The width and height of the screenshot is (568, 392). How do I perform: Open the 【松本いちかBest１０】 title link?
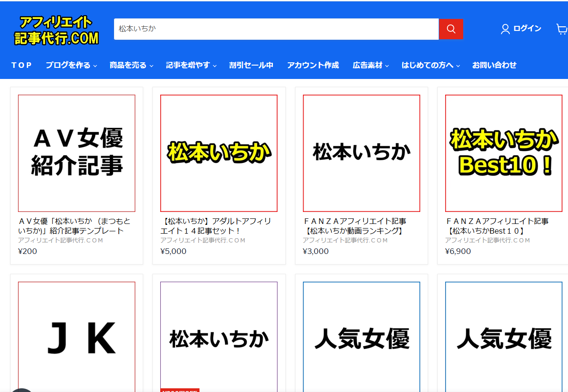tap(497, 226)
